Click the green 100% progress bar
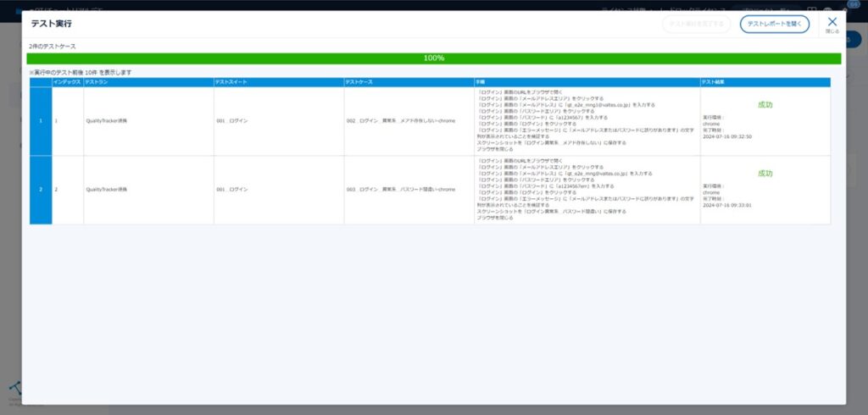 click(433, 58)
